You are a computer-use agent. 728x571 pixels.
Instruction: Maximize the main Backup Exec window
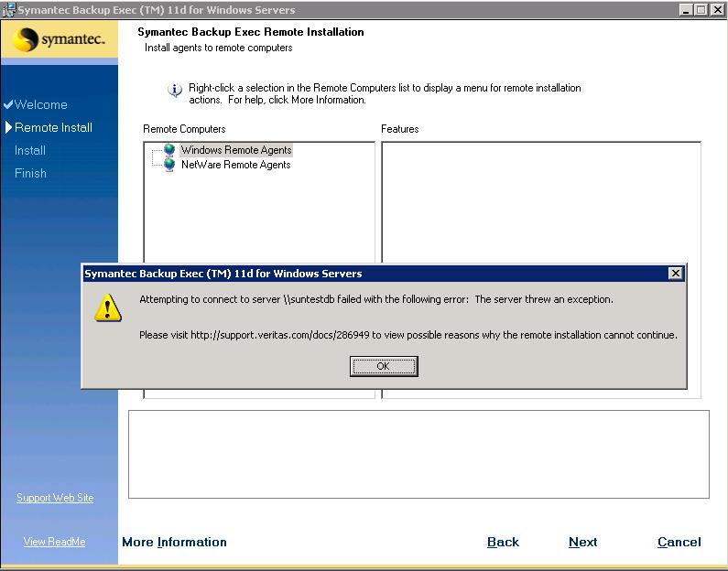tap(701, 9)
